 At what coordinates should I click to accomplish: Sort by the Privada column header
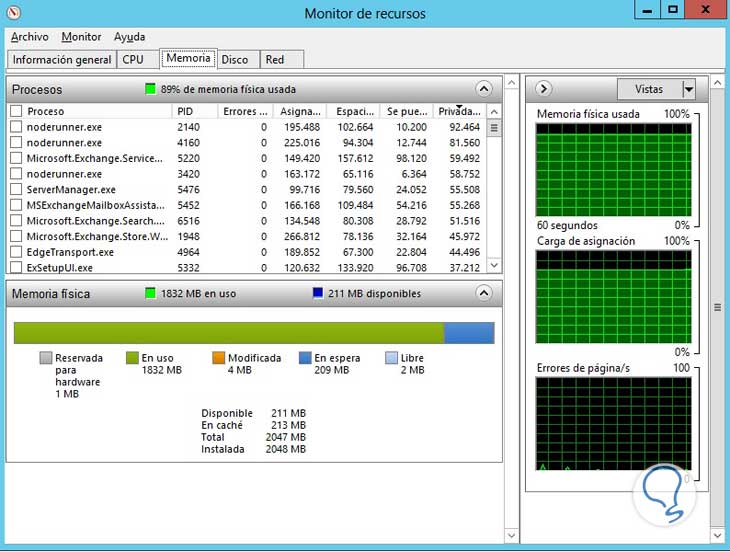click(x=460, y=111)
